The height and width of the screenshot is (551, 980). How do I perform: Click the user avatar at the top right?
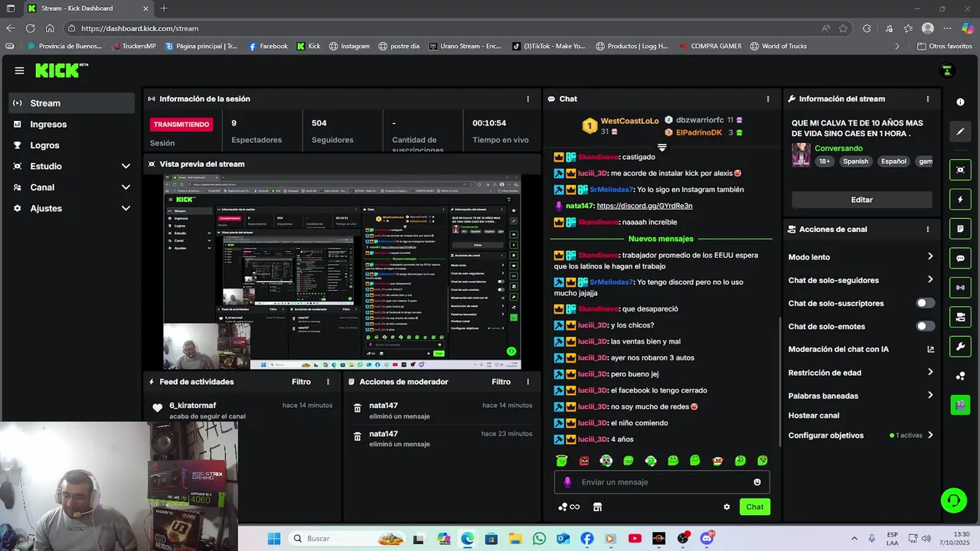click(947, 70)
